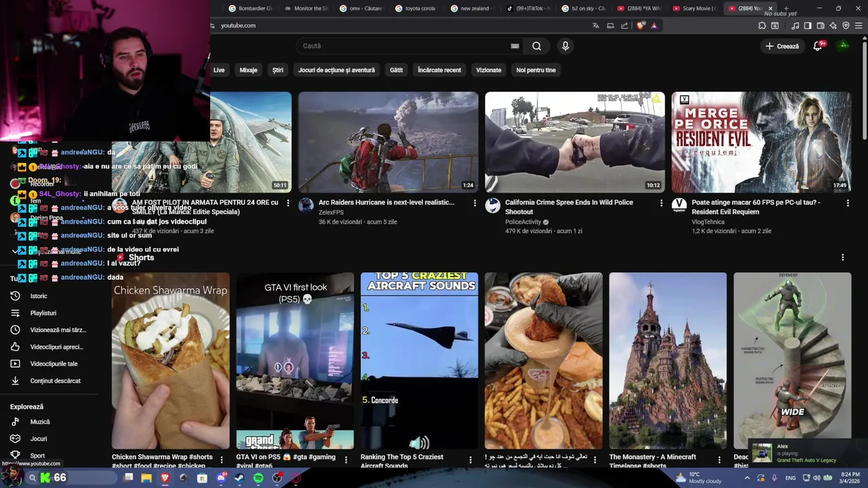Select the Gătit filter chip
This screenshot has width=868, height=488.
pos(396,70)
